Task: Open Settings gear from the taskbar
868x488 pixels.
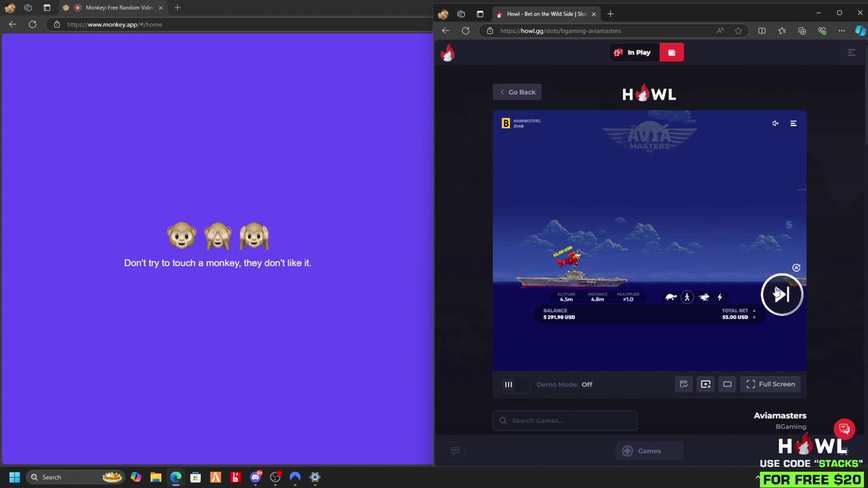Action: coord(315,477)
